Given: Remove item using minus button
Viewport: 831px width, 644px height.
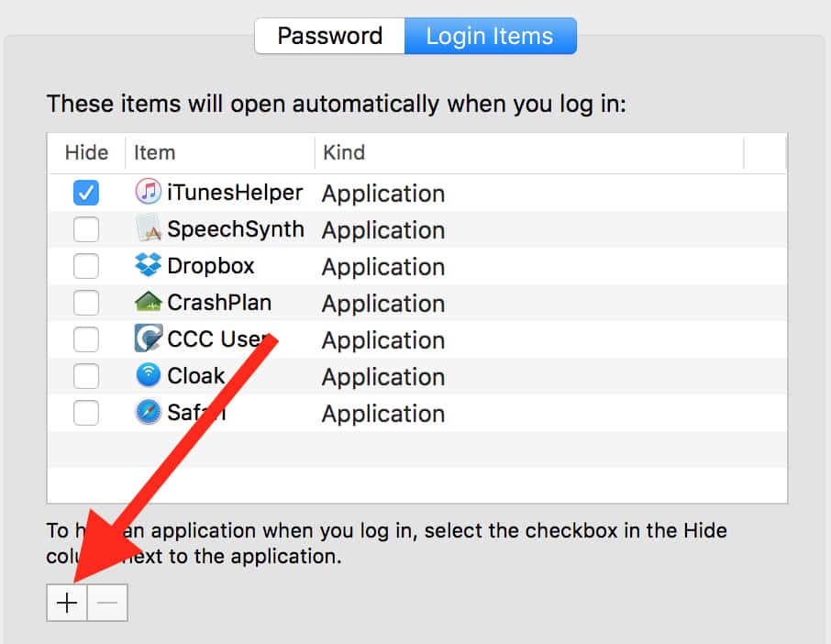Looking at the screenshot, I should [107, 603].
